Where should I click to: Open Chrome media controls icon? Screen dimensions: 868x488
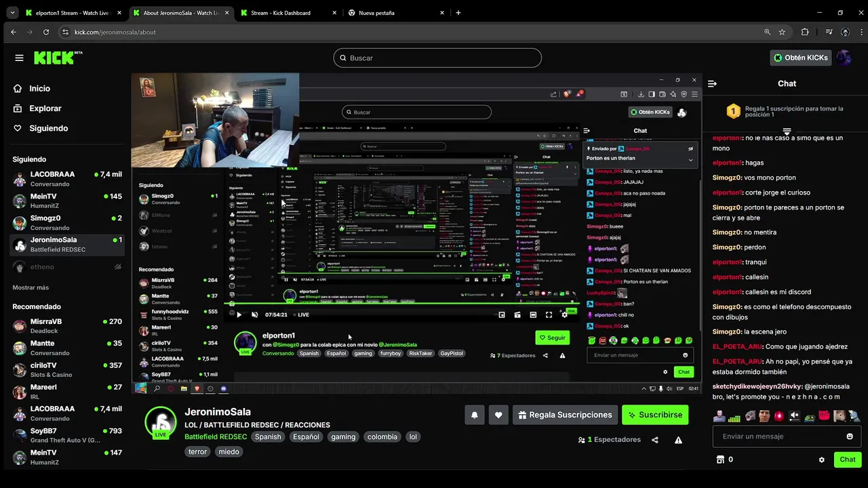(829, 32)
